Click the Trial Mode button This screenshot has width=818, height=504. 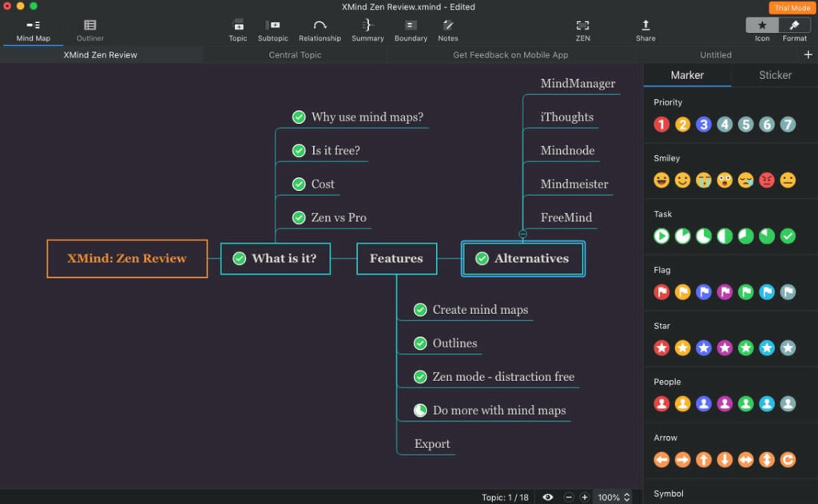tap(792, 8)
